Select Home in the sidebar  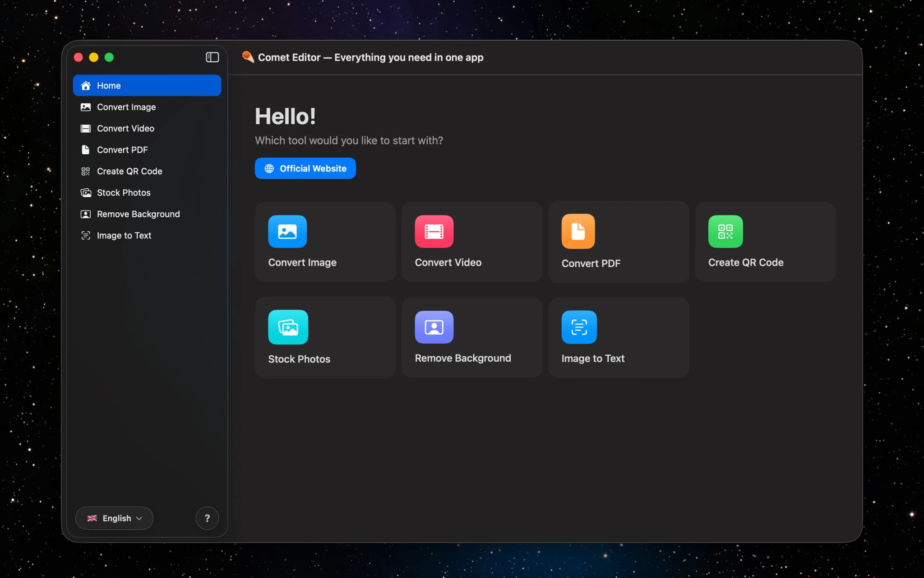click(147, 85)
